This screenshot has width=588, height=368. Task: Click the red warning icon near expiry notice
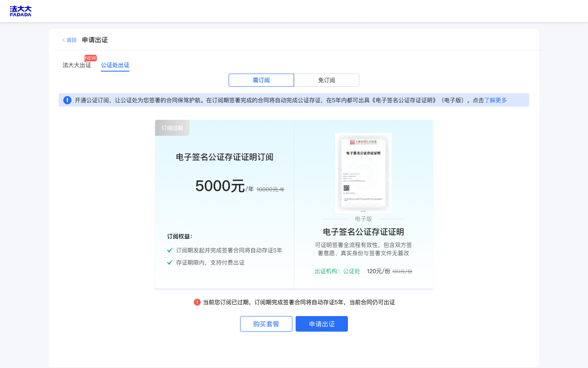pos(197,302)
